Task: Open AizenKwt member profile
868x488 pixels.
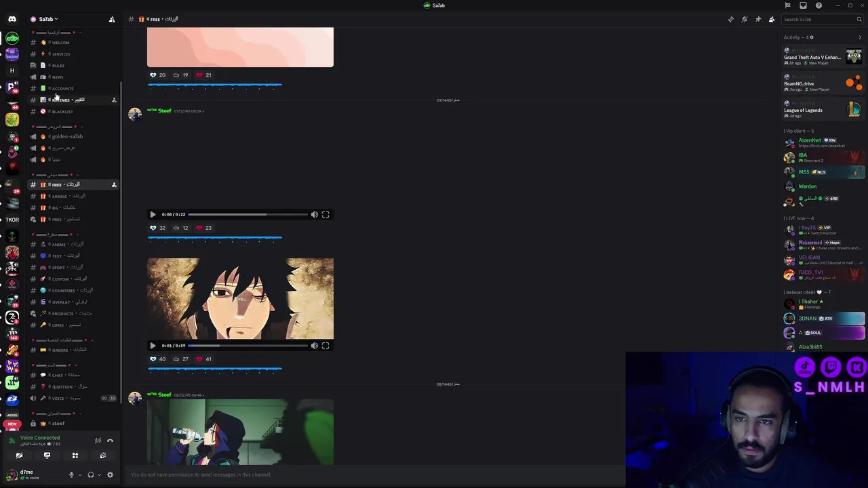Action: (823, 142)
